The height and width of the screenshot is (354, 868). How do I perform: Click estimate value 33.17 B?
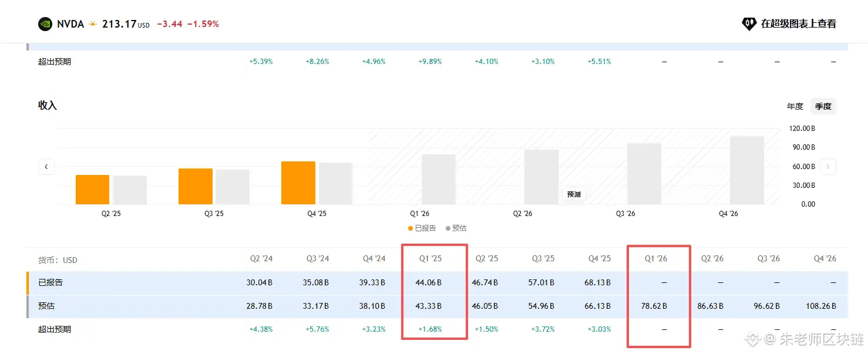pos(315,306)
